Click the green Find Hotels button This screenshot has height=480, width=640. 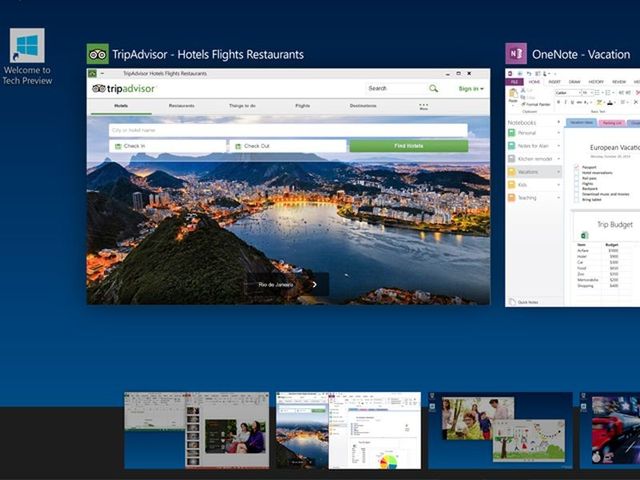(408, 146)
